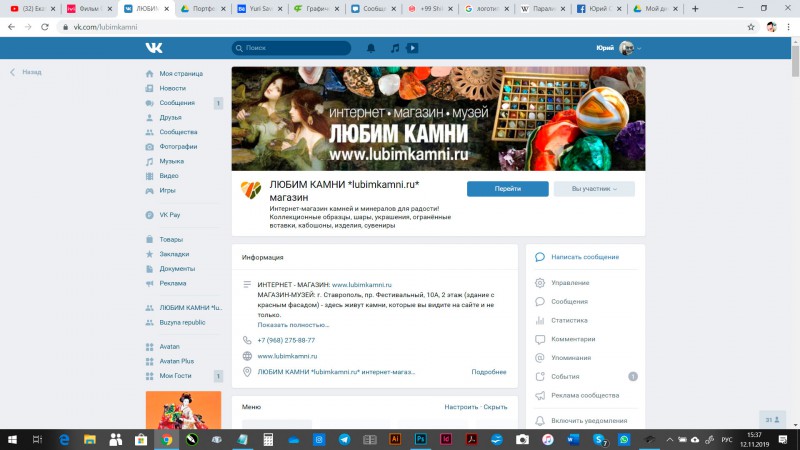The image size is (800, 450).
Task: Click the Перейти button
Action: point(508,189)
